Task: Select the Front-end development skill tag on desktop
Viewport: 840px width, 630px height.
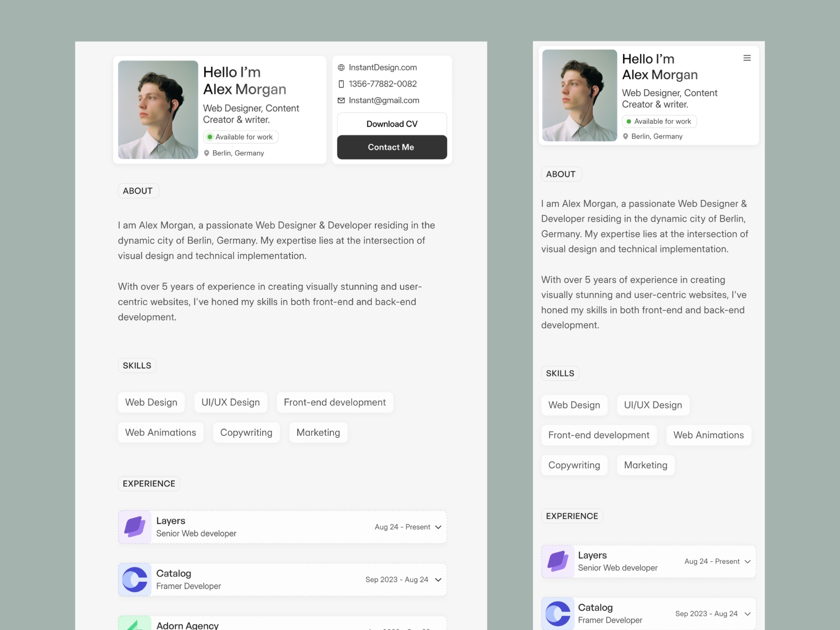Action: pos(334,403)
